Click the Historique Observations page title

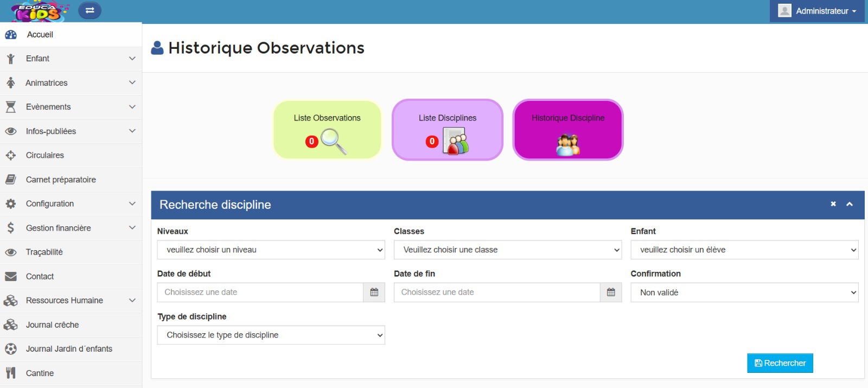click(x=266, y=48)
